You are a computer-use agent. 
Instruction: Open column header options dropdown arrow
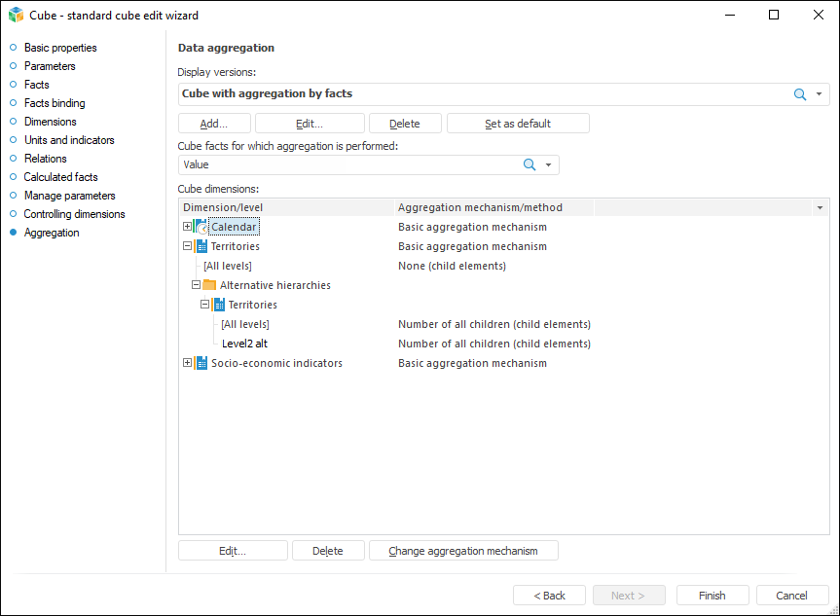[820, 207]
